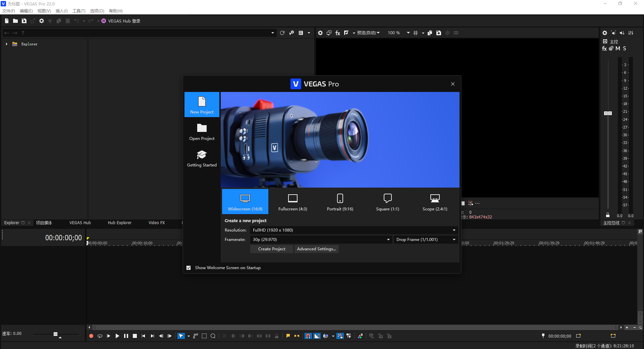The height and width of the screenshot is (349, 644).
Task: Open Video FX for the preview window
Action: [x=338, y=33]
